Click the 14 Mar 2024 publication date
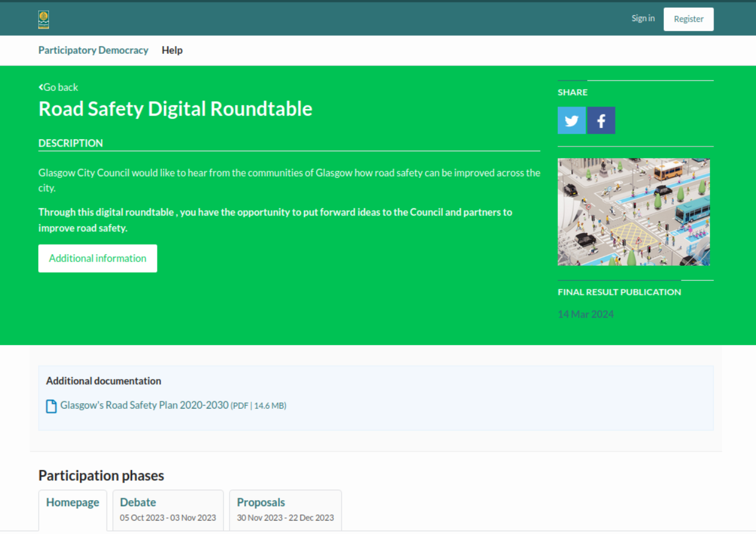Image resolution: width=756 pixels, height=534 pixels. click(586, 314)
